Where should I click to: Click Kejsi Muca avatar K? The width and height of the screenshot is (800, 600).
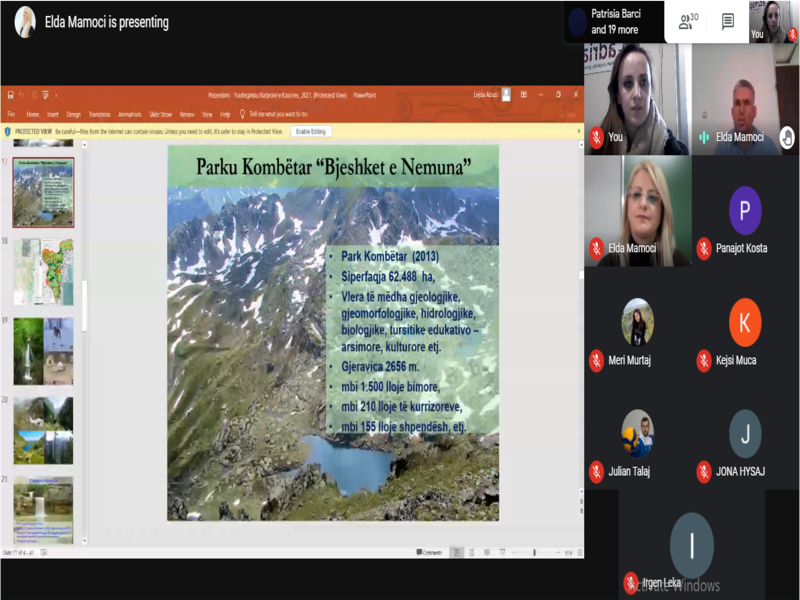[x=745, y=322]
